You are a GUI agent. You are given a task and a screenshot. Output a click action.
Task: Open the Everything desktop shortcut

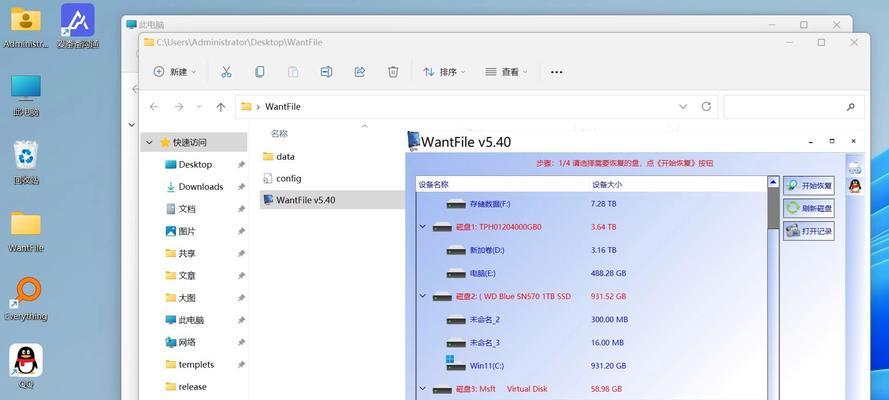(26, 299)
